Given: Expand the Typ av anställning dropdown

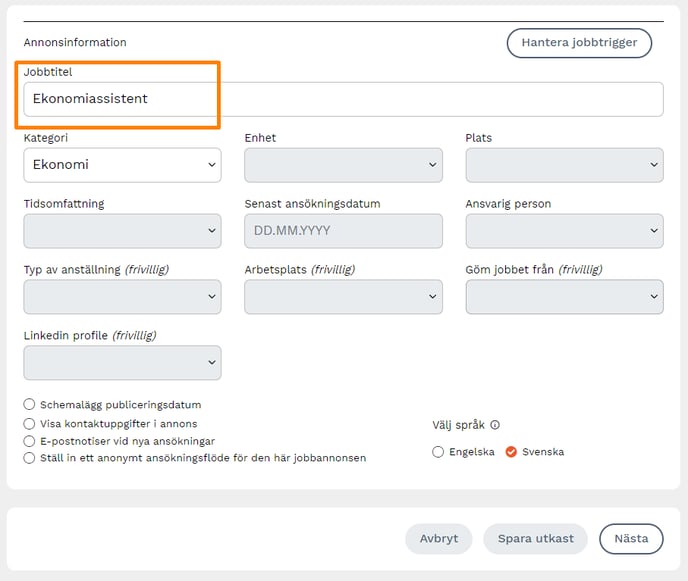Looking at the screenshot, I should tap(122, 297).
